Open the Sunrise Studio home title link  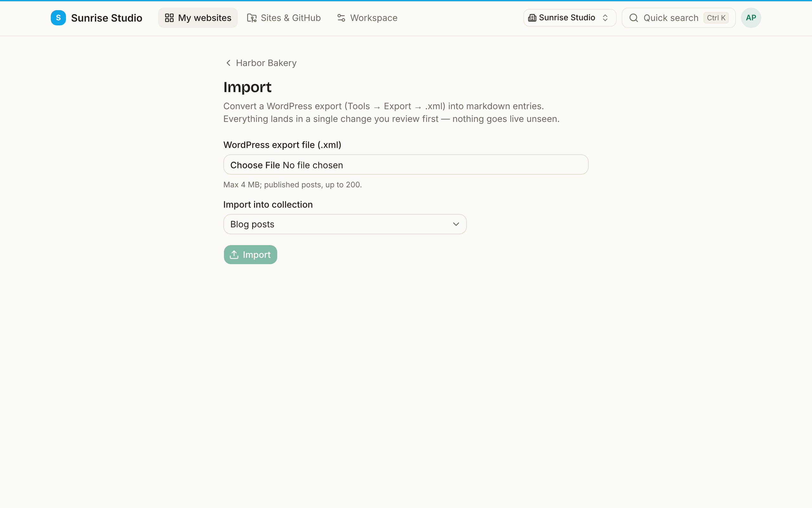pos(106,18)
